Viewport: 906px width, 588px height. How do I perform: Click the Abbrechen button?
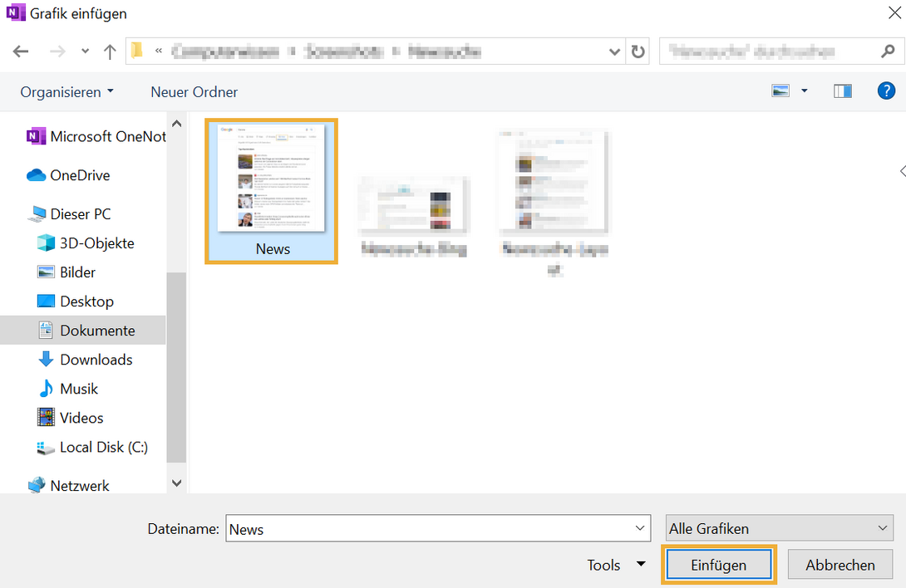840,565
